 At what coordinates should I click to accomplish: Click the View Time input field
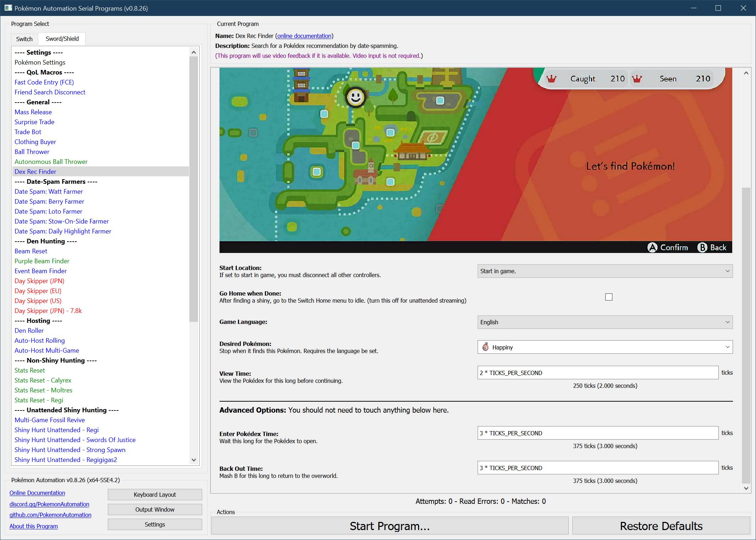[597, 373]
